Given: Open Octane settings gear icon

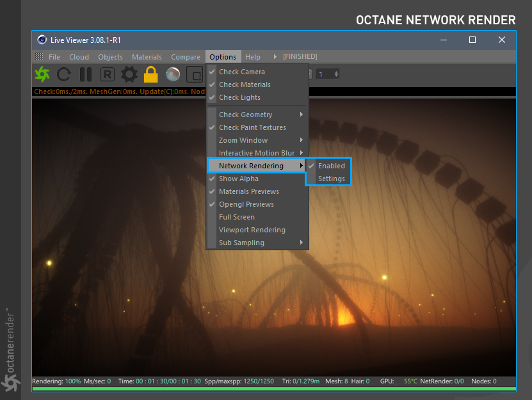Looking at the screenshot, I should [x=129, y=74].
